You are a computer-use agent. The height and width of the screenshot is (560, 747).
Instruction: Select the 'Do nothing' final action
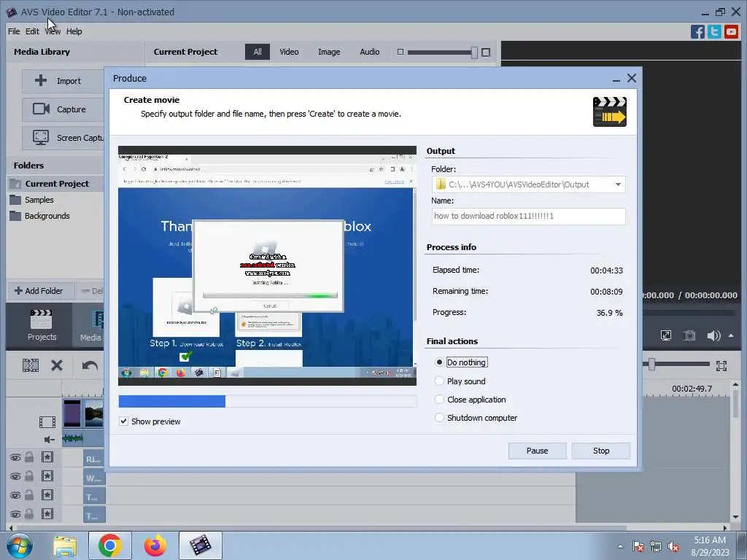pos(439,362)
